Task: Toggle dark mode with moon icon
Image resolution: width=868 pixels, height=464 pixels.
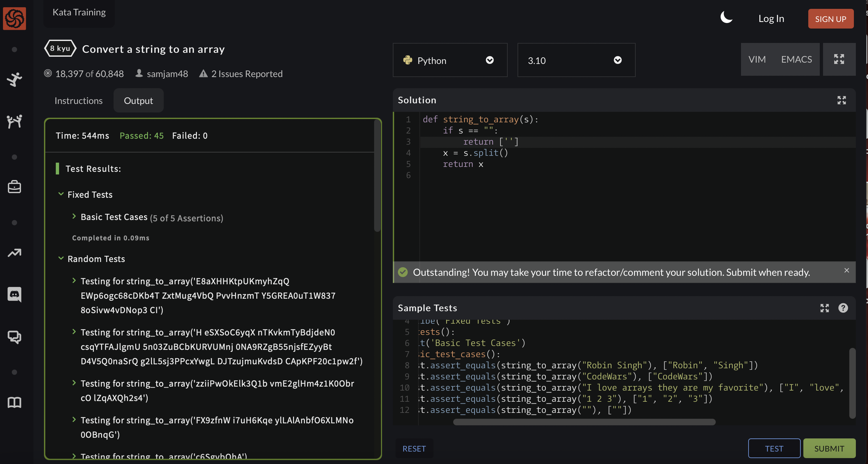Action: [x=726, y=17]
